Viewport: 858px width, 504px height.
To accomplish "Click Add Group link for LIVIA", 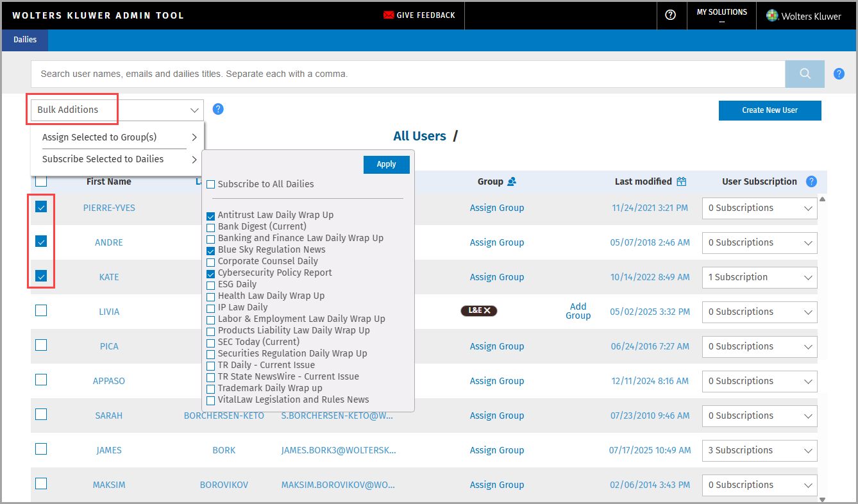I will coord(578,311).
